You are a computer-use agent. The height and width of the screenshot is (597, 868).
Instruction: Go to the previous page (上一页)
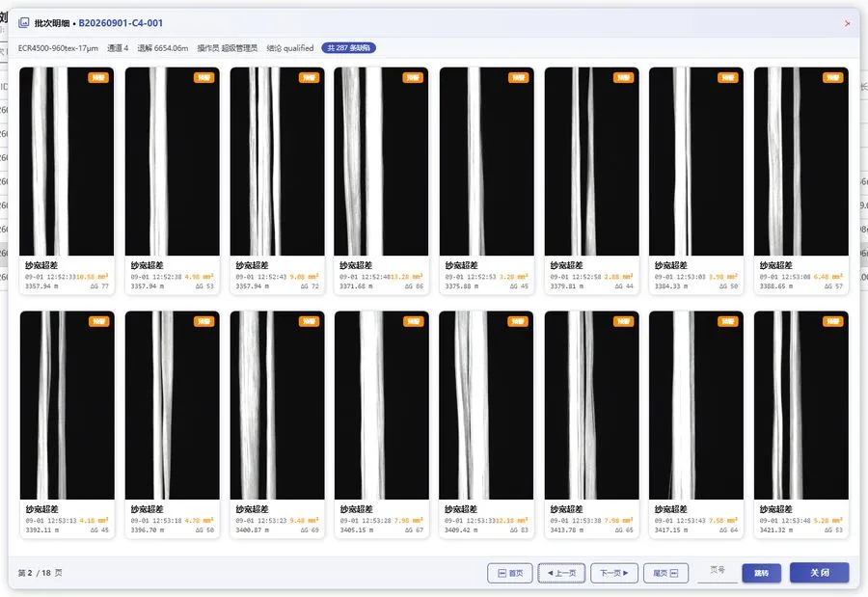[x=561, y=573]
